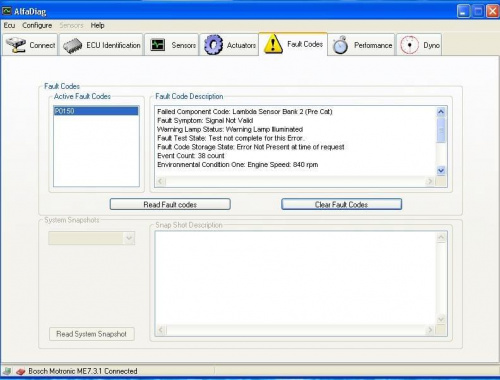Viewport: 500px width, 380px height.
Task: Click fault description scroll up arrow
Action: pos(441,112)
